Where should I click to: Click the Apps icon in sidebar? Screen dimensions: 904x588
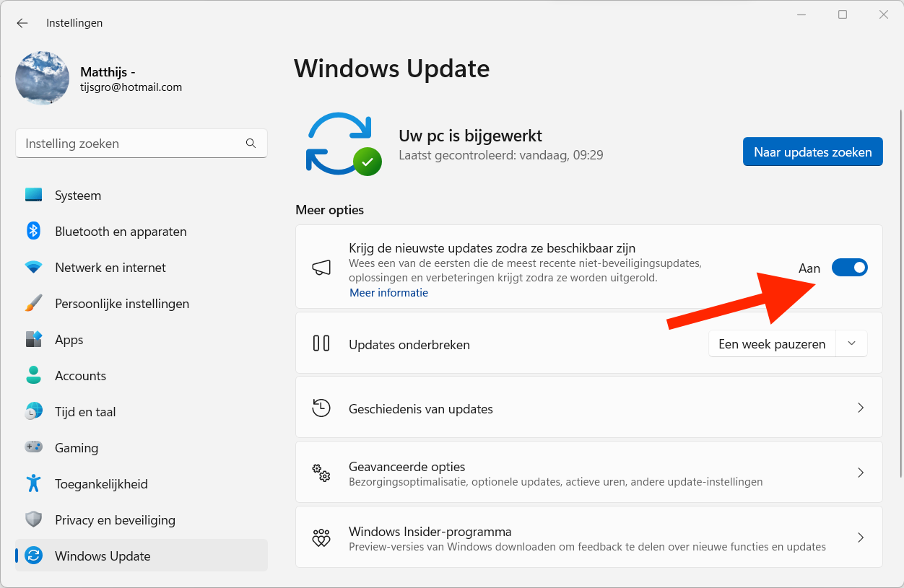tap(33, 340)
